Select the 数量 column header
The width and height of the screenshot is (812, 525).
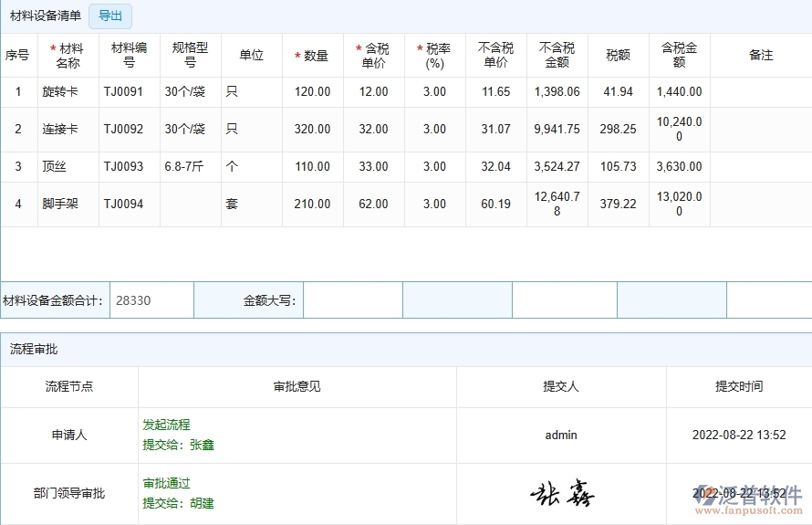pyautogui.click(x=312, y=56)
